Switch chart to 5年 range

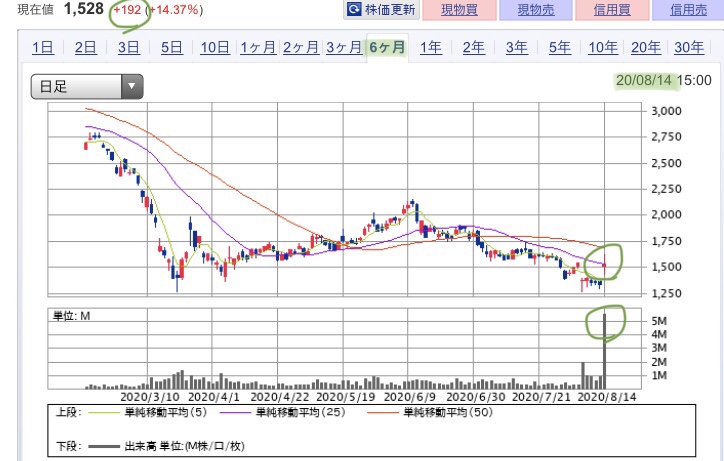click(560, 47)
